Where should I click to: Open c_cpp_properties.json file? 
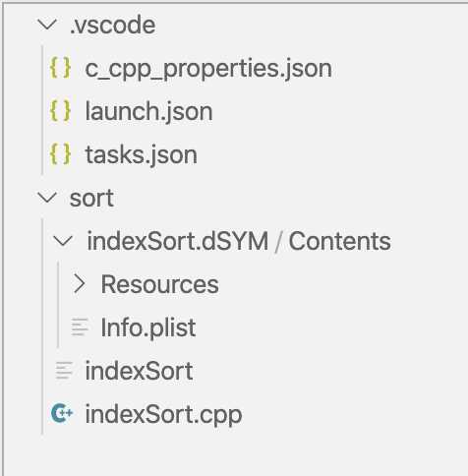click(x=208, y=69)
